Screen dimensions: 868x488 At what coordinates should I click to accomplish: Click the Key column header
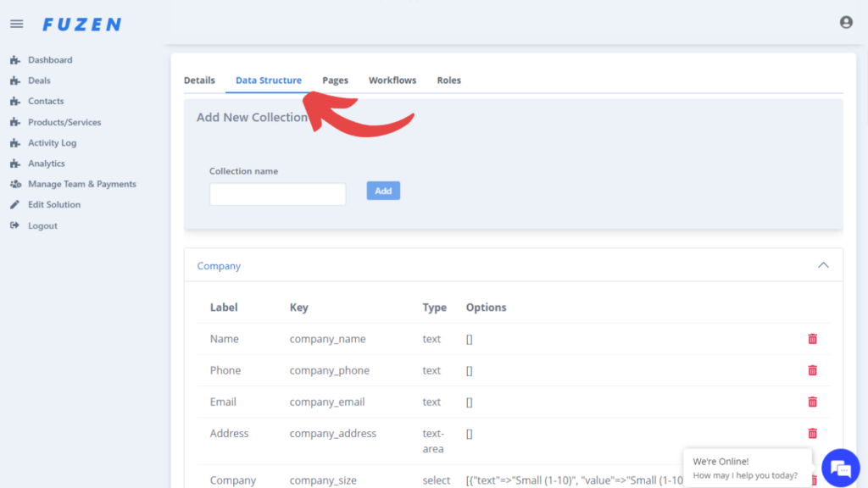[299, 307]
